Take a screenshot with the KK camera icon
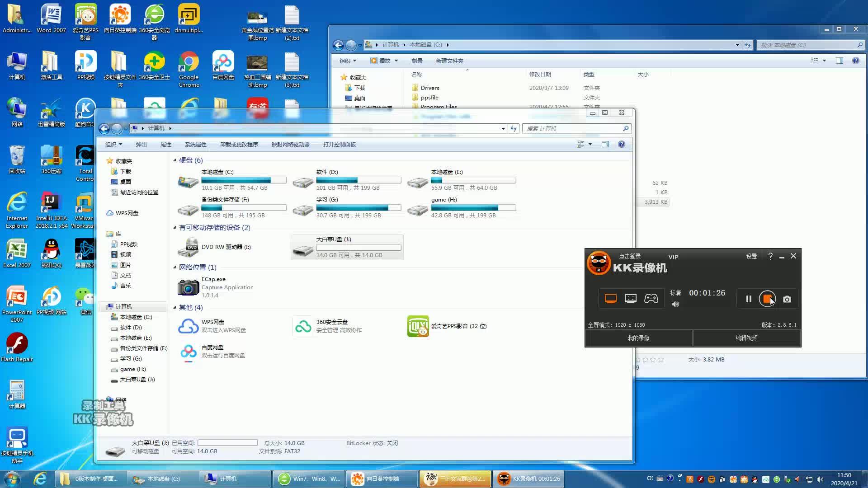This screenshot has height=488, width=868. [x=787, y=299]
